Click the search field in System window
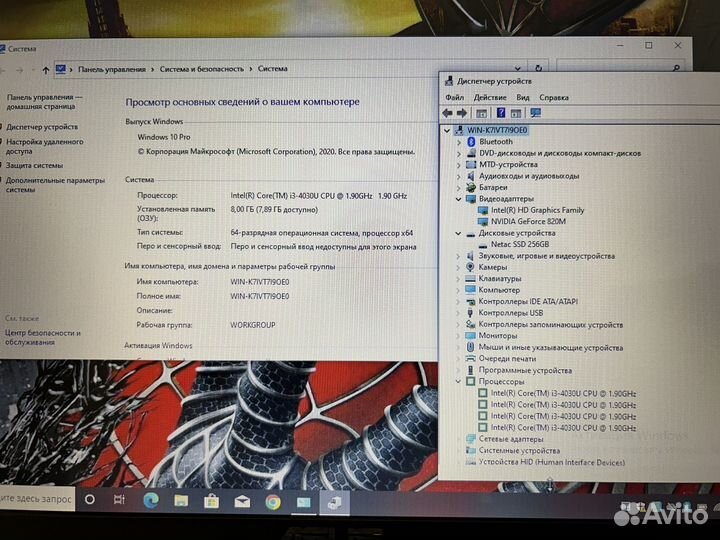The image size is (720, 540). point(619,68)
